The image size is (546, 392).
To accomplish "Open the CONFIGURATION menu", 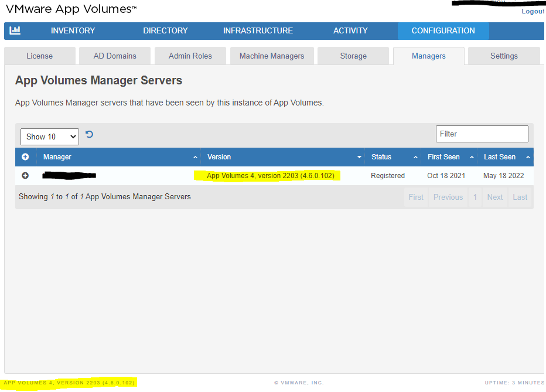I will point(443,30).
